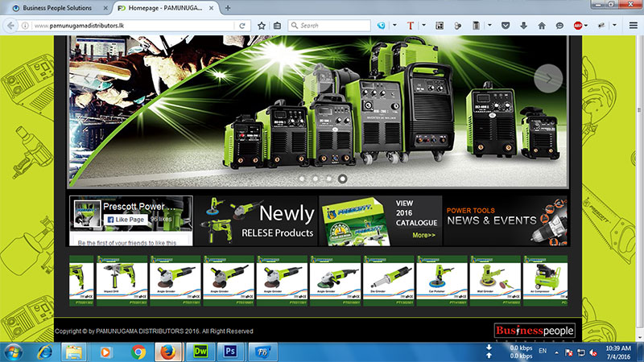Click the Businesspeople footer logo
This screenshot has width=644, height=362.
tap(535, 331)
